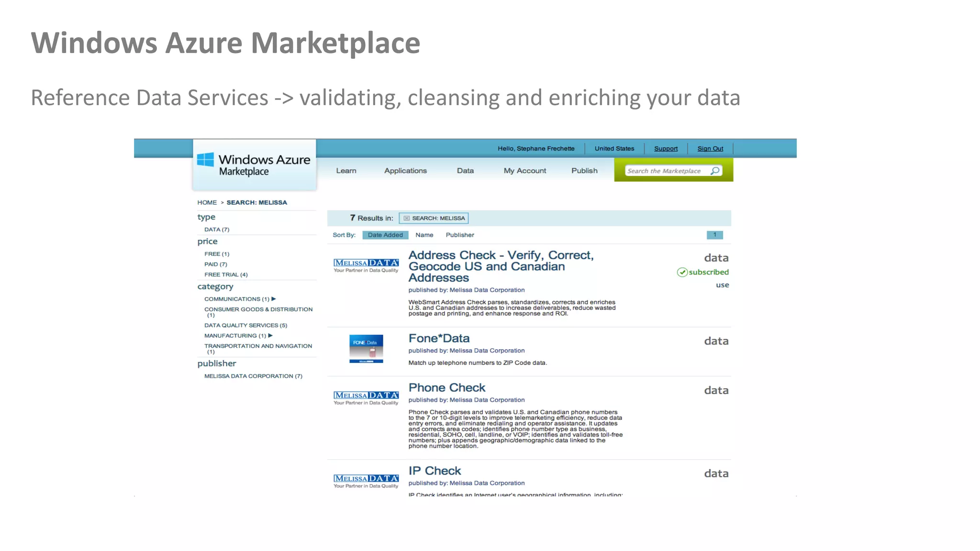This screenshot has width=980, height=551.
Task: Go to results page 1
Action: click(715, 235)
